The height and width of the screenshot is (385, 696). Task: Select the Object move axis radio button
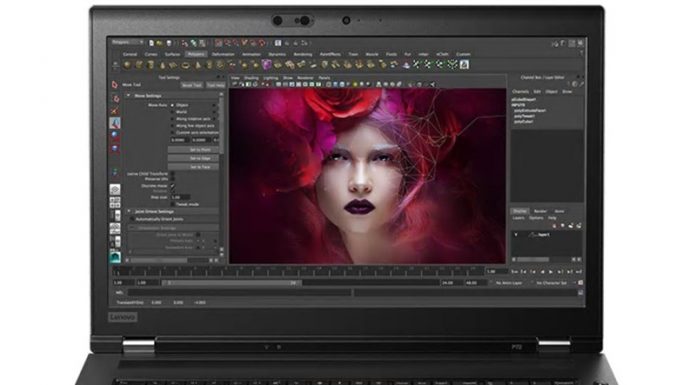click(173, 105)
